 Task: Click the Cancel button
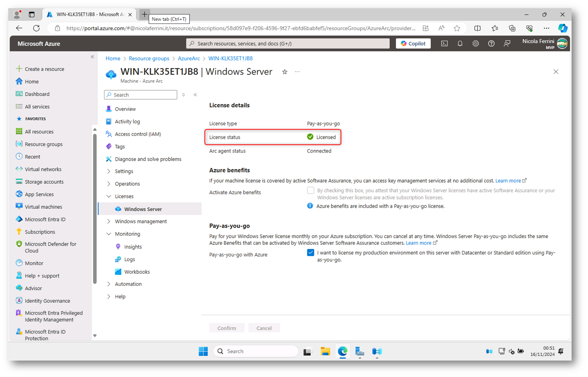(x=264, y=328)
